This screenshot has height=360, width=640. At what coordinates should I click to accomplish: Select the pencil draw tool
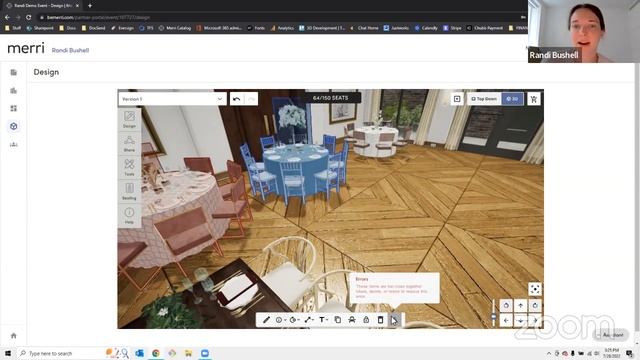pos(266,320)
